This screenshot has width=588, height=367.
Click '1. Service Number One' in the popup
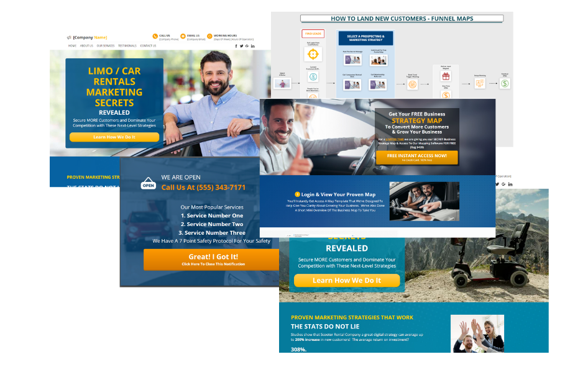point(212,215)
